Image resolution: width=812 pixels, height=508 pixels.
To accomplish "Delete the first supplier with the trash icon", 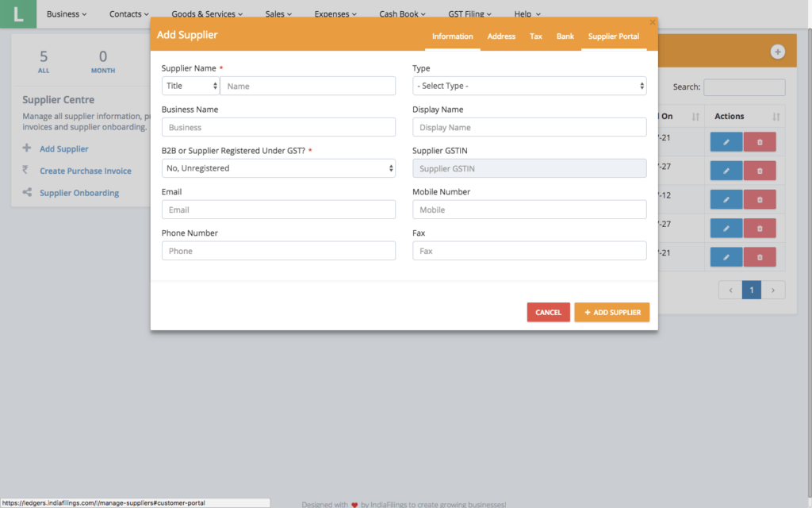I will pos(760,141).
